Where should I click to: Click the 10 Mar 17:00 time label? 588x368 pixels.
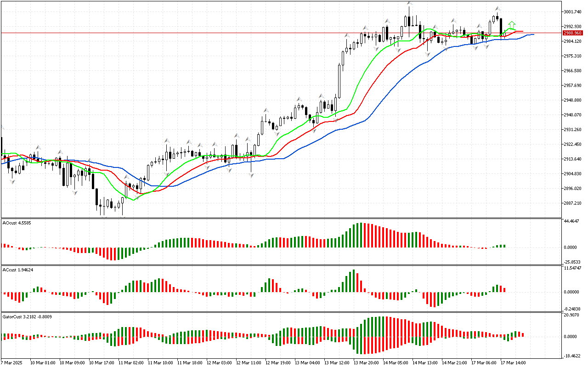click(x=102, y=362)
